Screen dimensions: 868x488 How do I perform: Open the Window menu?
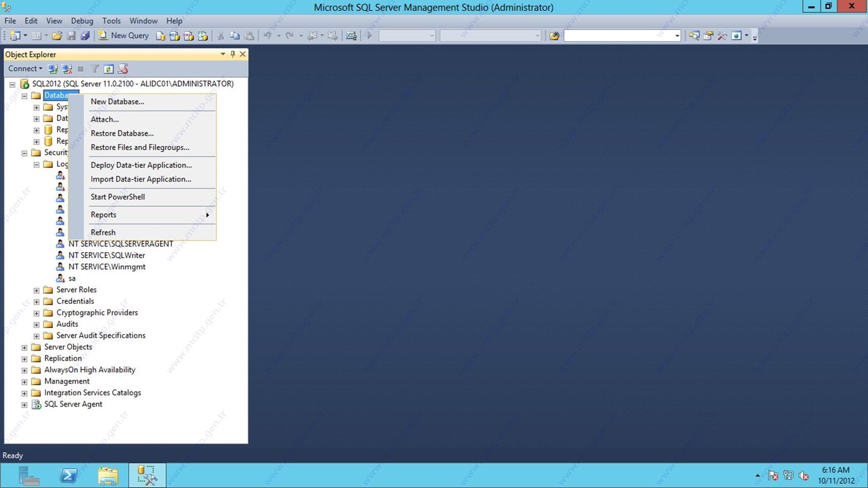point(143,21)
